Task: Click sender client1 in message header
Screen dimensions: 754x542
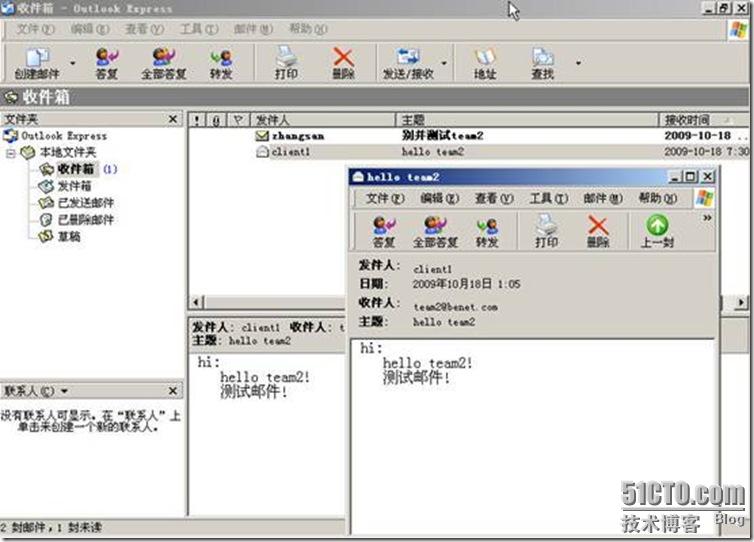Action: (x=432, y=269)
